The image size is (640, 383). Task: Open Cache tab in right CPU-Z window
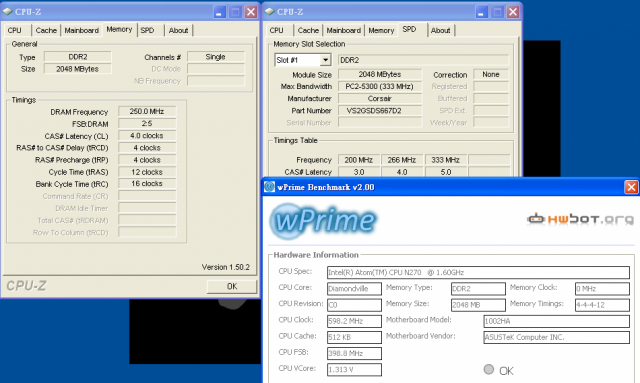coord(308,30)
